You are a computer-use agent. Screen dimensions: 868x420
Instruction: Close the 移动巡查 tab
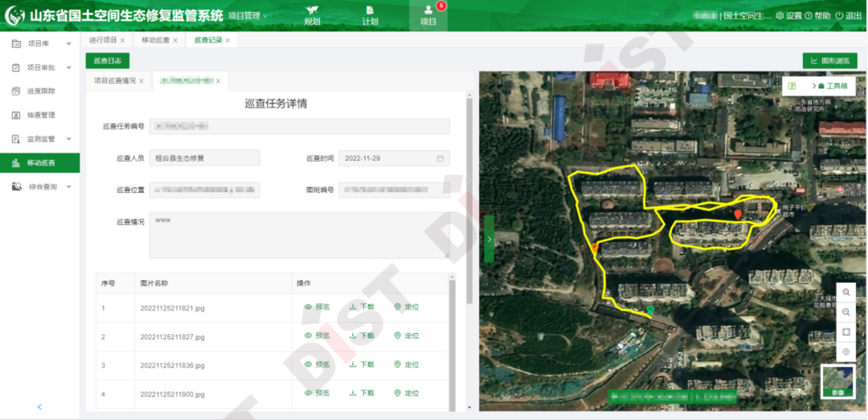175,40
